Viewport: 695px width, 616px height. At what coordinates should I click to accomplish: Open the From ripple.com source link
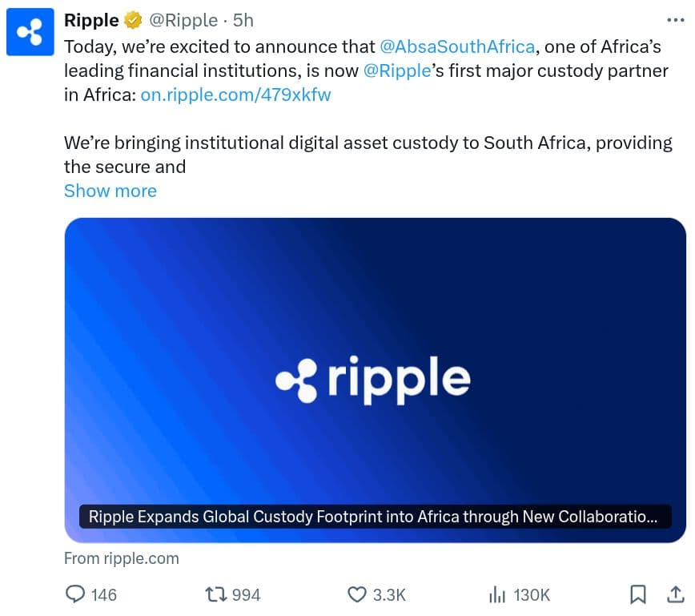(x=121, y=558)
